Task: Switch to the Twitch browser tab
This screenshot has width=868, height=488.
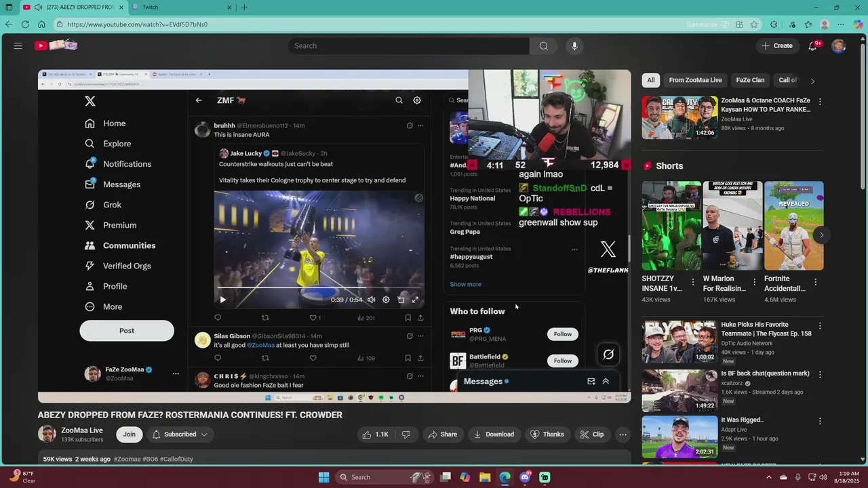Action: coord(181,7)
